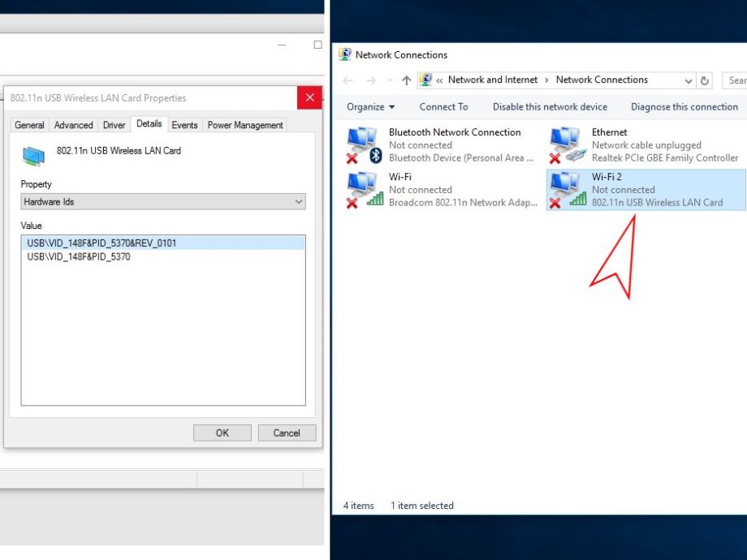Open the Advanced tab

pyautogui.click(x=73, y=125)
